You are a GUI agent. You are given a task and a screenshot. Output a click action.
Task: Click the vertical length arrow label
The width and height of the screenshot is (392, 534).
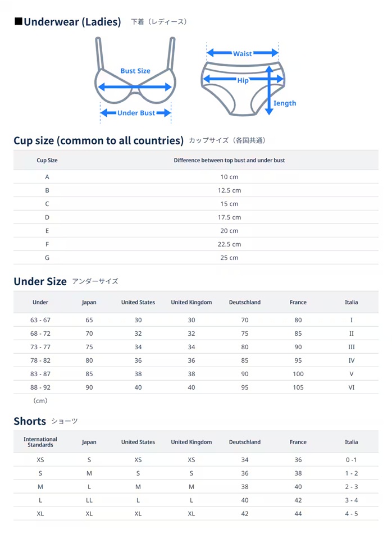(284, 103)
